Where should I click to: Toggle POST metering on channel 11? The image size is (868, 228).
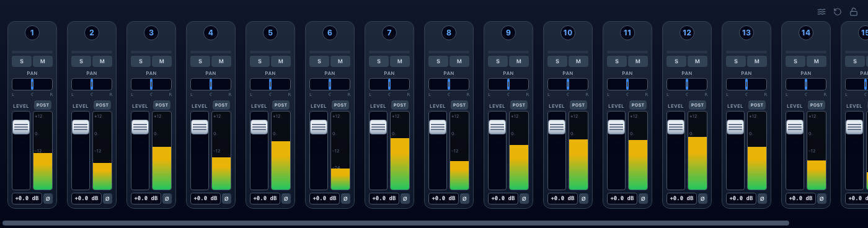pyautogui.click(x=638, y=105)
